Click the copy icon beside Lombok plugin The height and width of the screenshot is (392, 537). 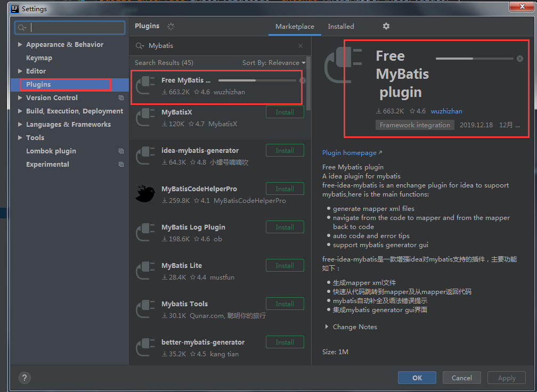[x=121, y=151]
